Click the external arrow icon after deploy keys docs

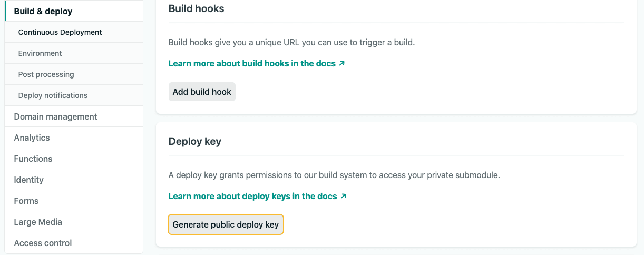[343, 196]
